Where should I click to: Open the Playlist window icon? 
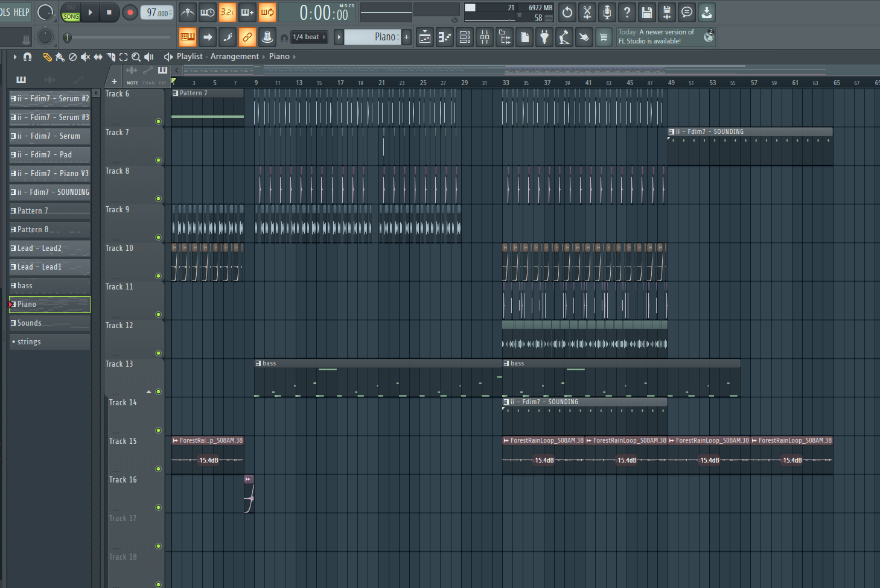[425, 37]
